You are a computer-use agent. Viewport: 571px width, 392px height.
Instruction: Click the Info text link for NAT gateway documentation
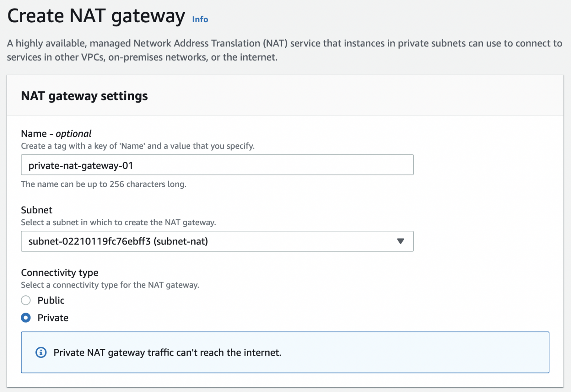coord(200,19)
